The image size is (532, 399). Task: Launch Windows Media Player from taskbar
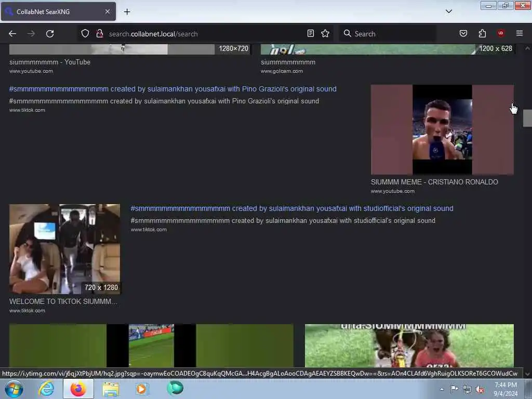[x=142, y=389]
